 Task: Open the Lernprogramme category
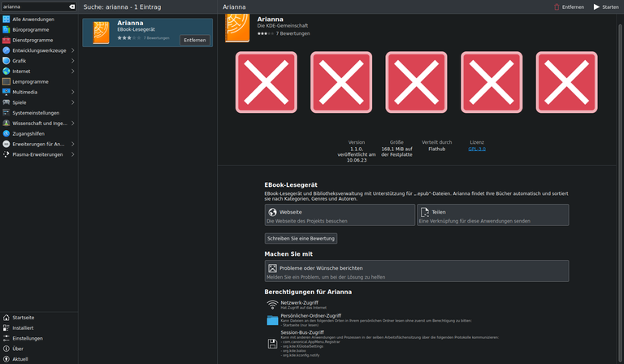(30, 82)
